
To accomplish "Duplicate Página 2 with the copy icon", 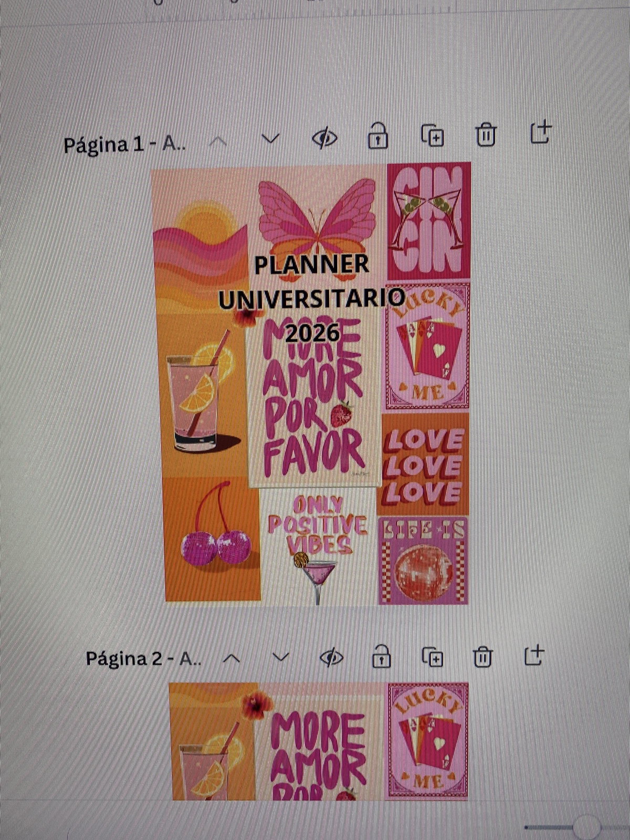I will pyautogui.click(x=433, y=657).
